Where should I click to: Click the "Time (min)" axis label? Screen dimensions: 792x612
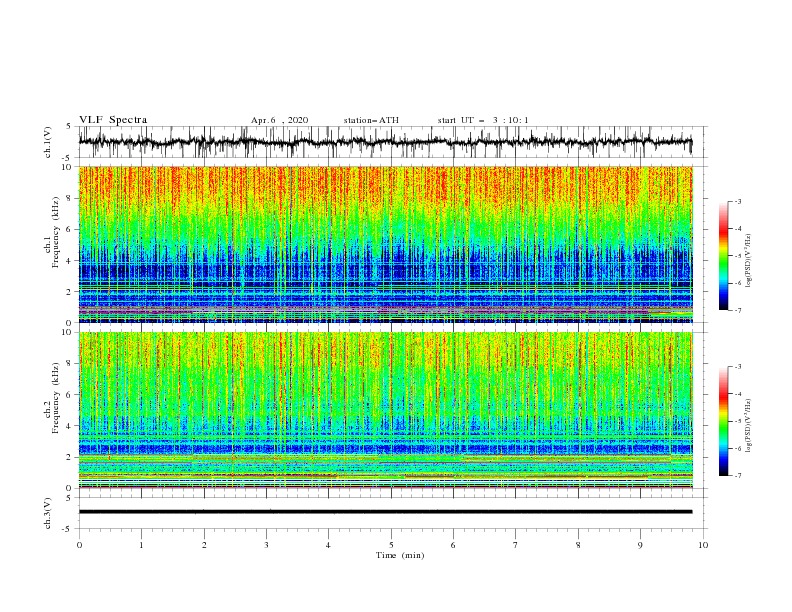400,555
